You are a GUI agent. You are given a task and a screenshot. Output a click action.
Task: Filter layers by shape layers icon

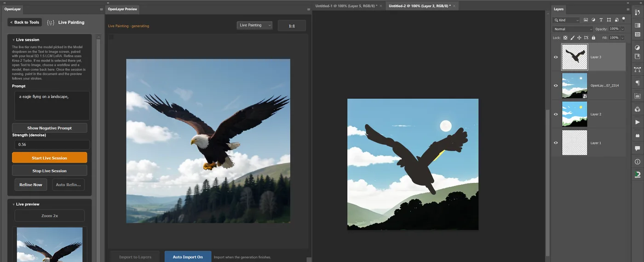(609, 20)
